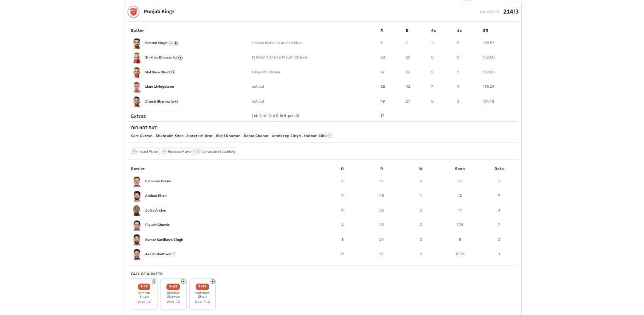Click Shahrukh Khan in did not bat list
644x315 pixels.
[169, 136]
